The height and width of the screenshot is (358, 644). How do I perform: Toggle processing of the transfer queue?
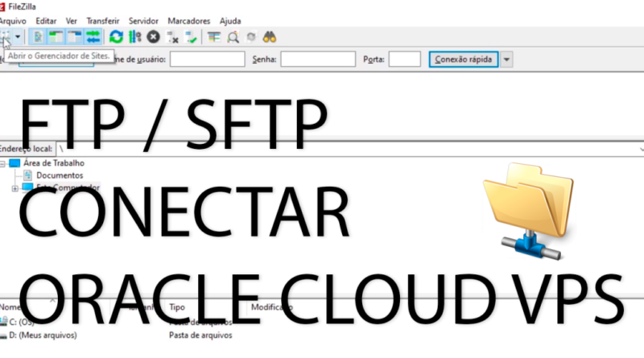[x=134, y=37]
